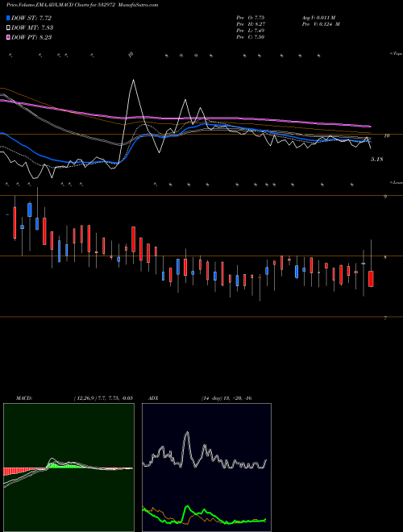Click the white DOW MT legend swatch
The height and width of the screenshot is (532, 403).
pyautogui.click(x=8, y=27)
